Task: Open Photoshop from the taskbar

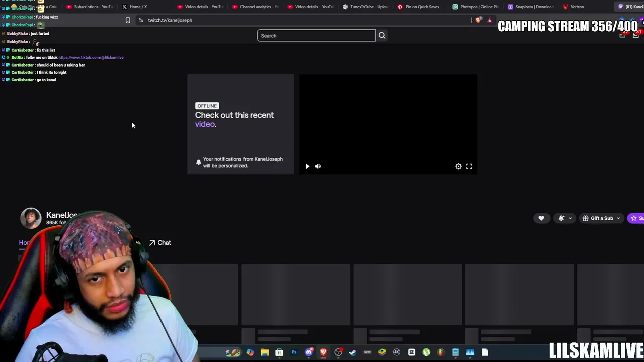Action: coord(294,352)
